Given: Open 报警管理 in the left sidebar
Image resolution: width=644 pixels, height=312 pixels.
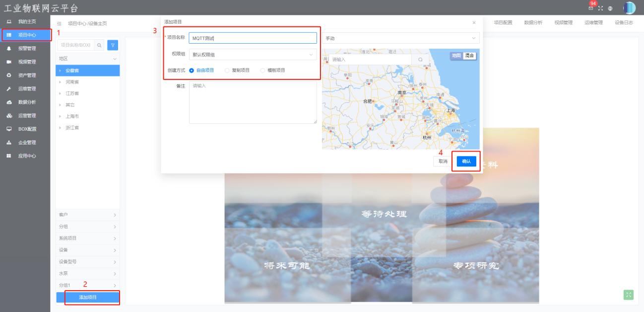Looking at the screenshot, I should coord(27,49).
